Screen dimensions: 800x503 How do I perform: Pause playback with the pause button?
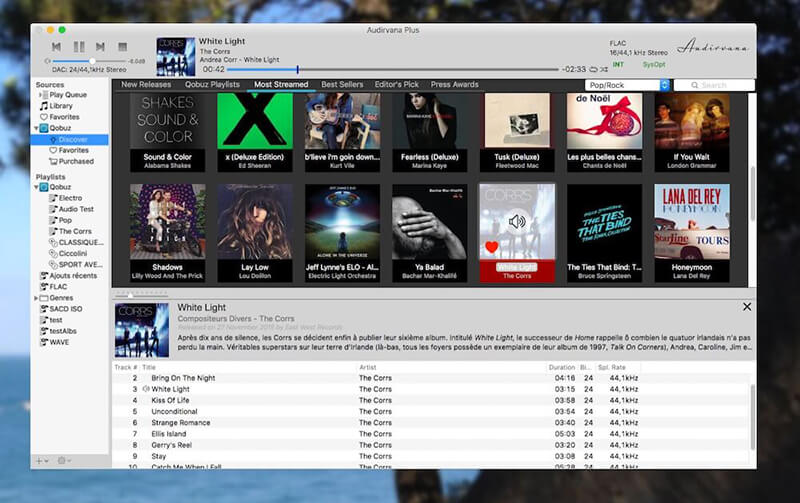click(x=79, y=47)
